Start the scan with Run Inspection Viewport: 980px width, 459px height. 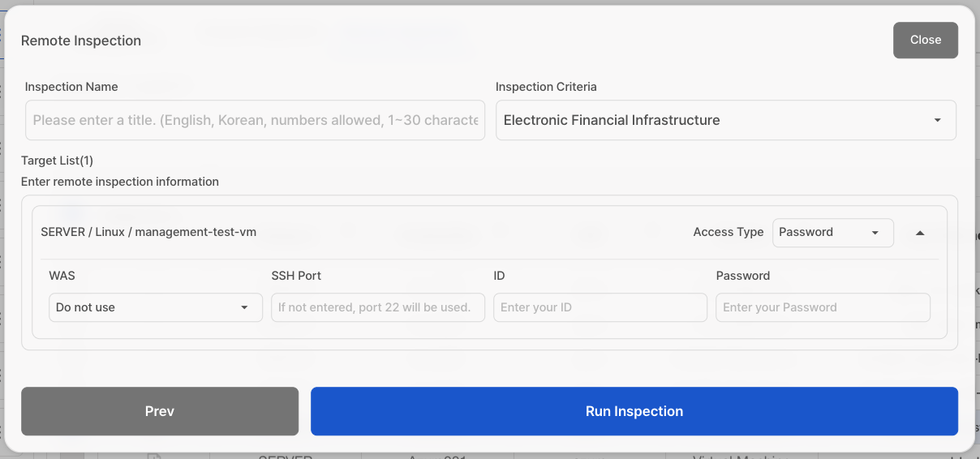point(634,411)
